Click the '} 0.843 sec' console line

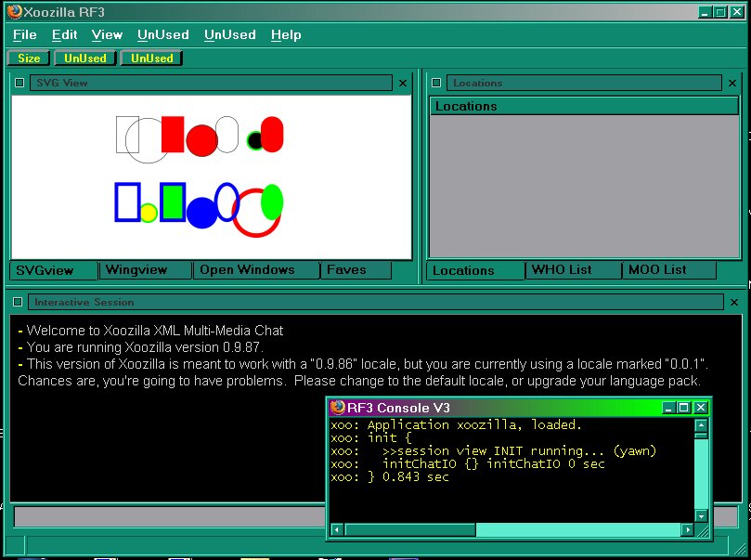tap(390, 477)
